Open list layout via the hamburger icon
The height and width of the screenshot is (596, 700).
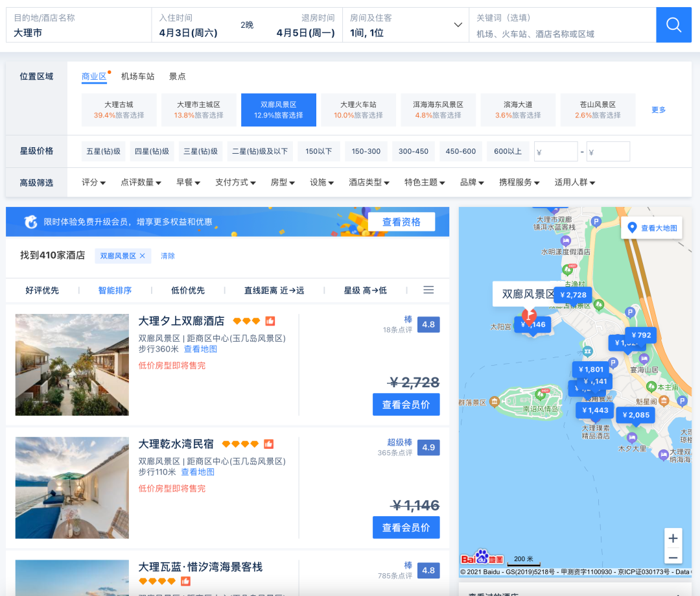(x=428, y=290)
